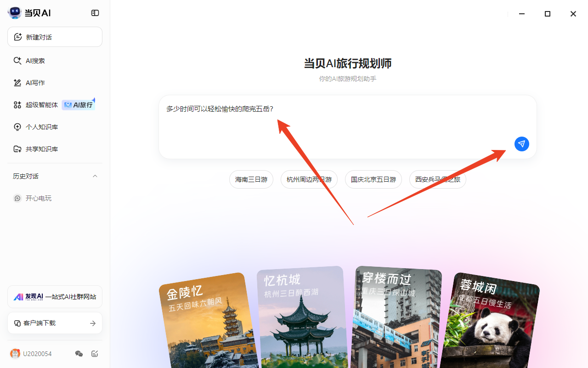This screenshot has height=368, width=588.
Task: Collapse the 历史对话 section chevron
Action: pyautogui.click(x=95, y=176)
